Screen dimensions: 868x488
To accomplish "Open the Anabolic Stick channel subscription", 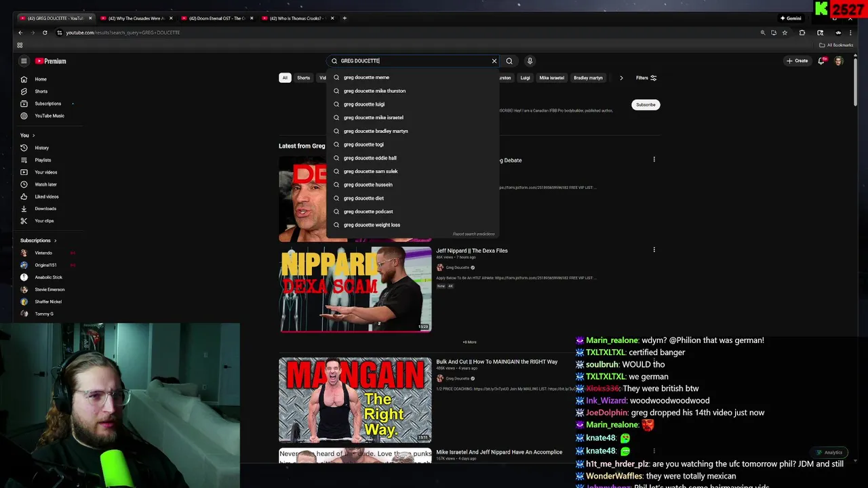I will (48, 277).
